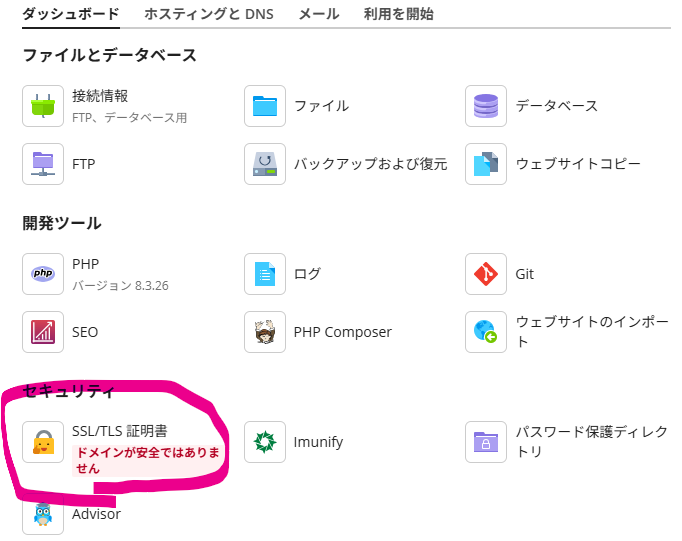
Task: Click the ファイル folder icon
Action: (x=265, y=106)
